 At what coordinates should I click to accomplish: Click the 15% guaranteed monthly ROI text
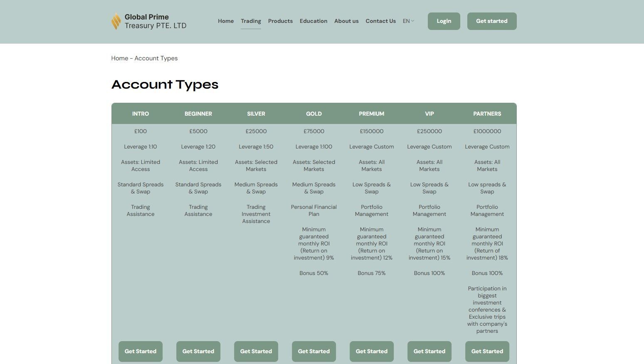tap(429, 243)
